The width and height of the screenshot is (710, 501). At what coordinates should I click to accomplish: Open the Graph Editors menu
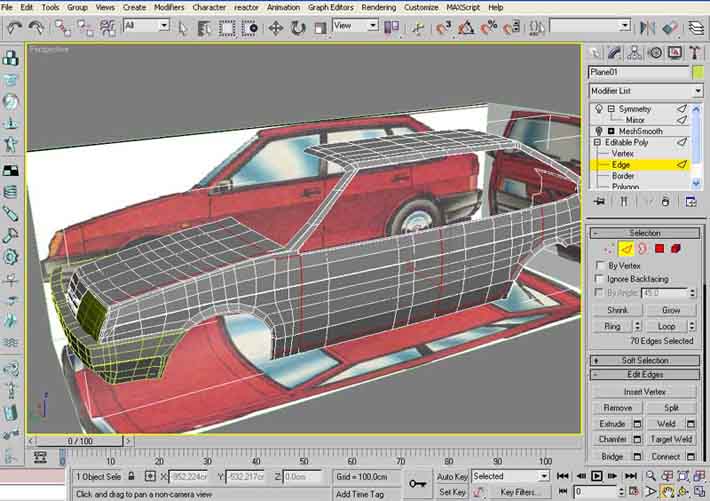331,7
